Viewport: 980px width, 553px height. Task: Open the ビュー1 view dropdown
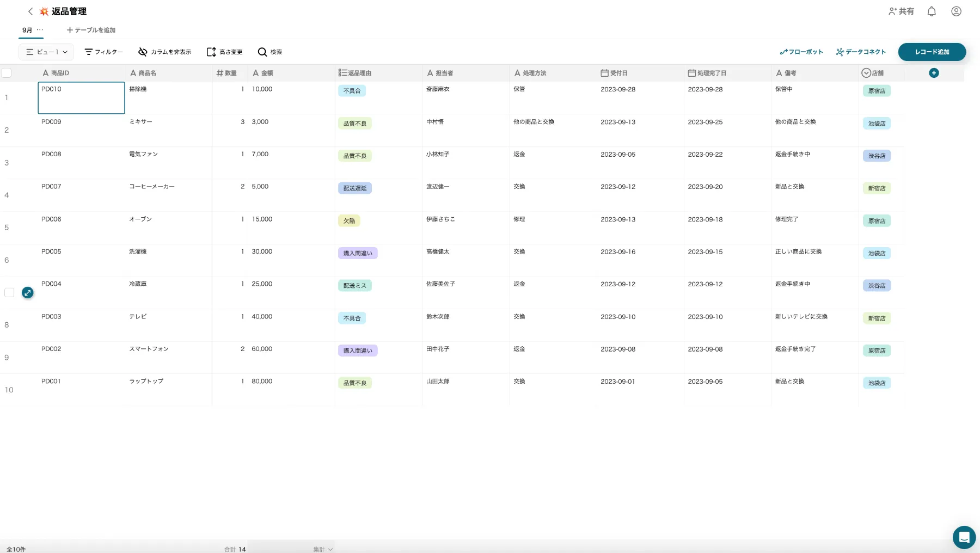(46, 52)
